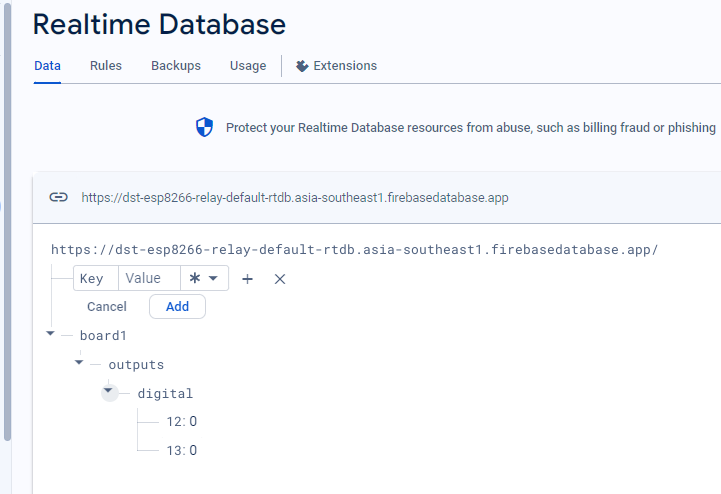Screen dimensions: 721x494
Task: Click the blue shield security icon
Action: [204, 127]
